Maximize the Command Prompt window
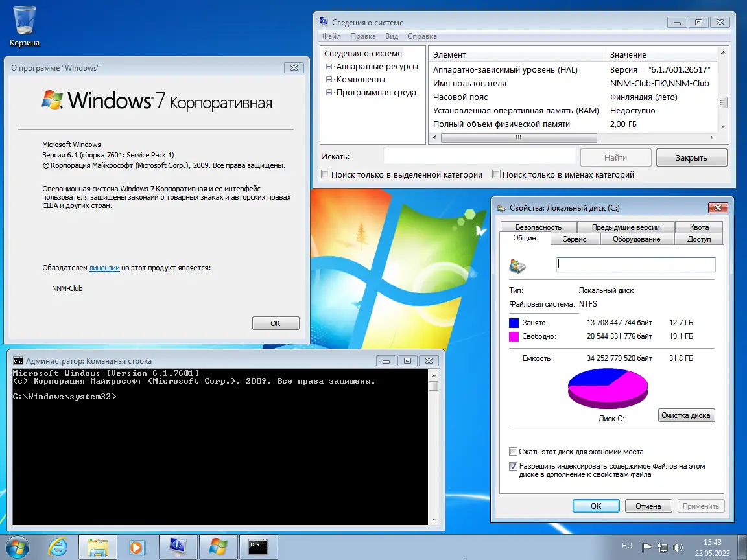 click(407, 360)
